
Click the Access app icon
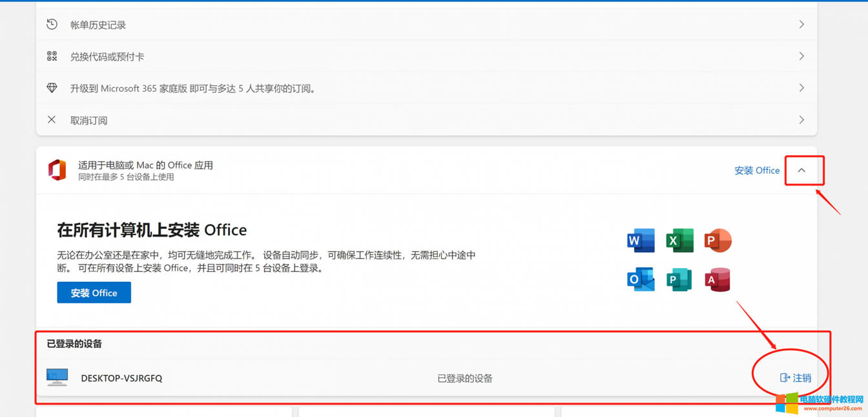pyautogui.click(x=718, y=279)
